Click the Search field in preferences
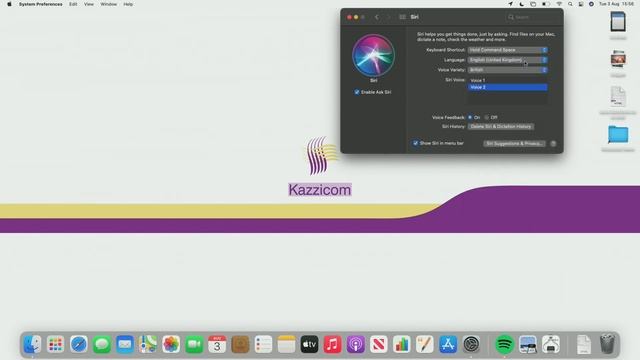This screenshot has width=640, height=360. coord(532,17)
